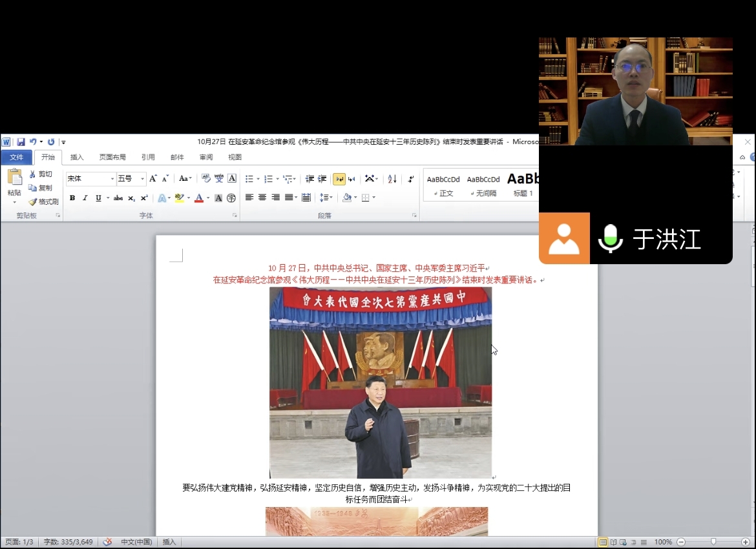Click the Cut (剪切) button

[40, 174]
